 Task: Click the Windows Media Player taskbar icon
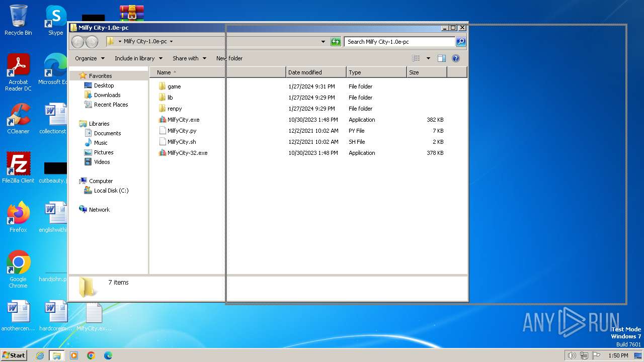[74, 355]
